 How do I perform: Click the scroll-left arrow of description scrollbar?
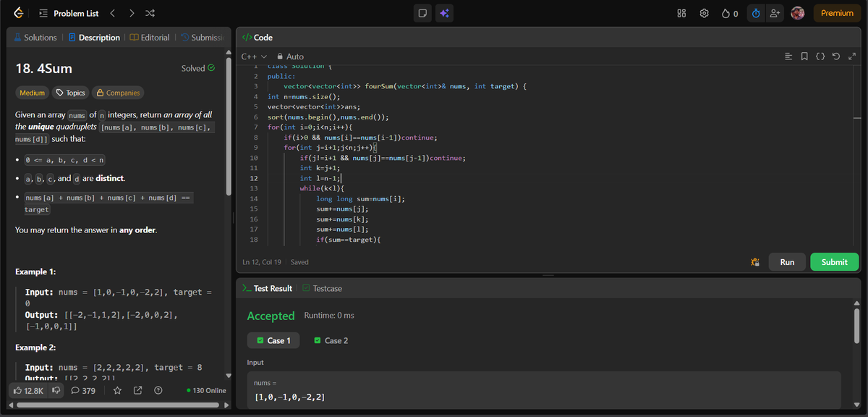point(12,405)
